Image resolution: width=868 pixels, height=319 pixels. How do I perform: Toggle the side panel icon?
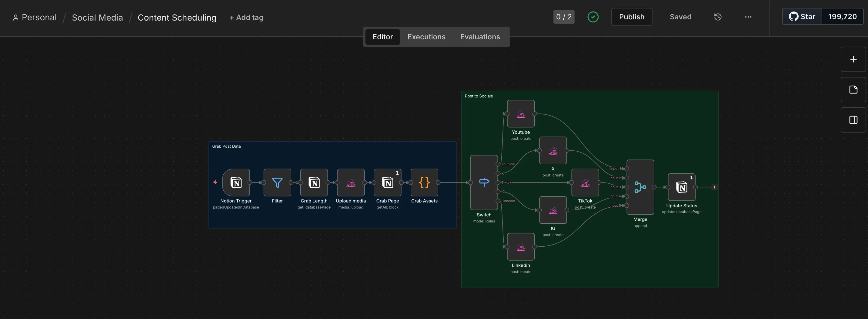point(853,120)
